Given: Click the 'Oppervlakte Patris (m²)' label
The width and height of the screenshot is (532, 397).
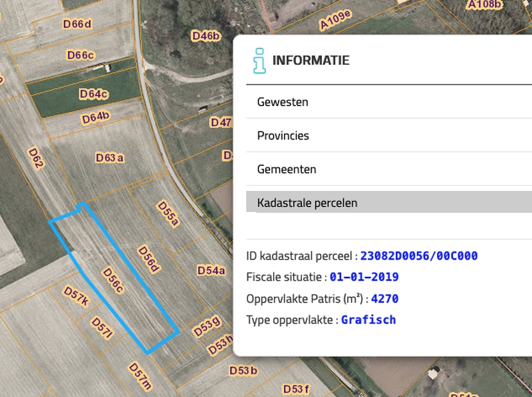Looking at the screenshot, I should (305, 299).
